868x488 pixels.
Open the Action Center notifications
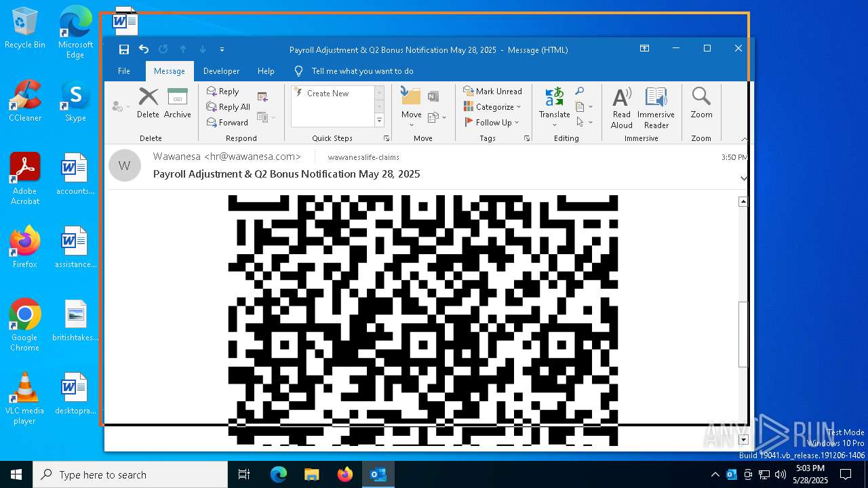pyautogui.click(x=846, y=474)
